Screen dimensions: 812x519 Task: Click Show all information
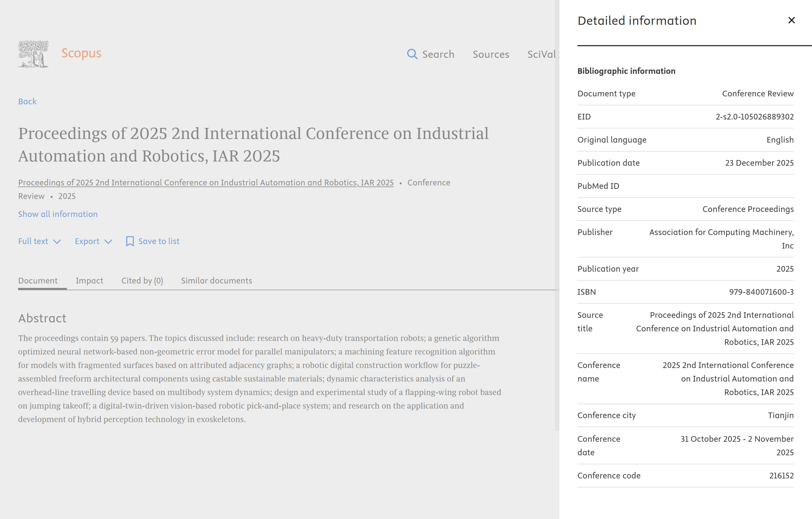pyautogui.click(x=58, y=214)
